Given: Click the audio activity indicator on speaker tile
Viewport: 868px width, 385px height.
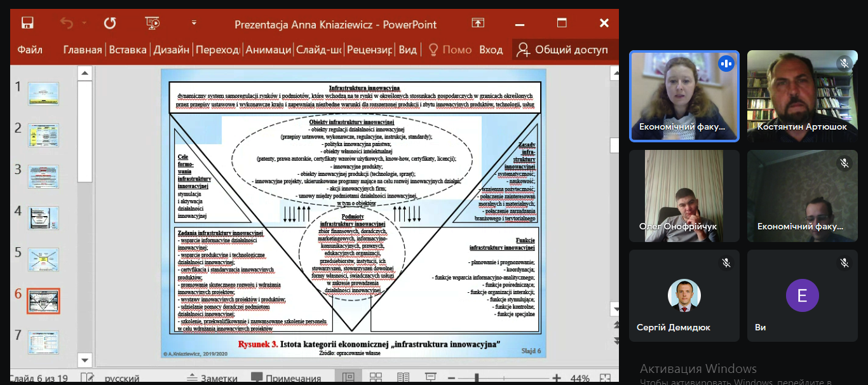Looking at the screenshot, I should pos(726,64).
